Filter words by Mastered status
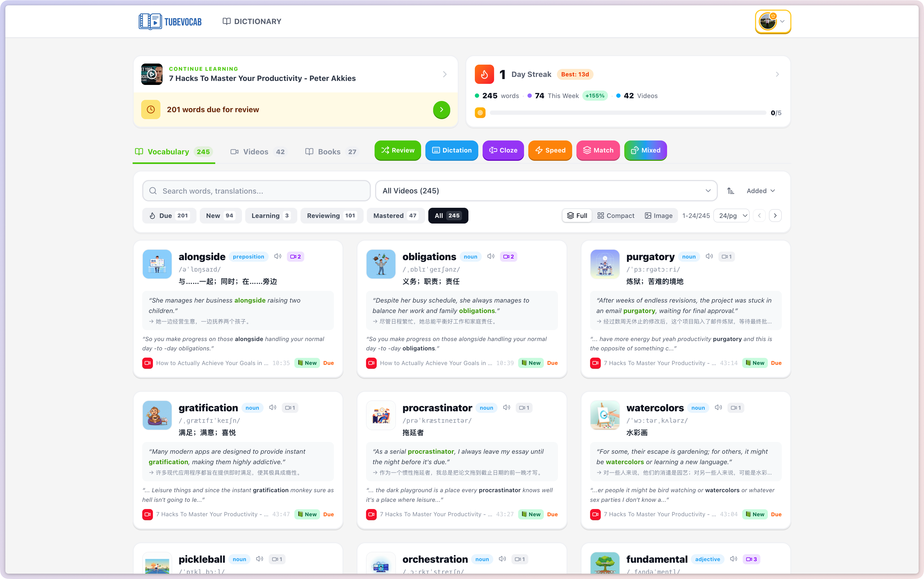Viewport: 924px width, 579px height. (x=395, y=216)
